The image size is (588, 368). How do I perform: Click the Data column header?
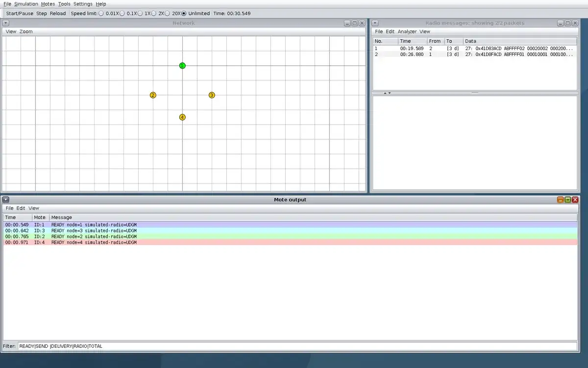(520, 41)
